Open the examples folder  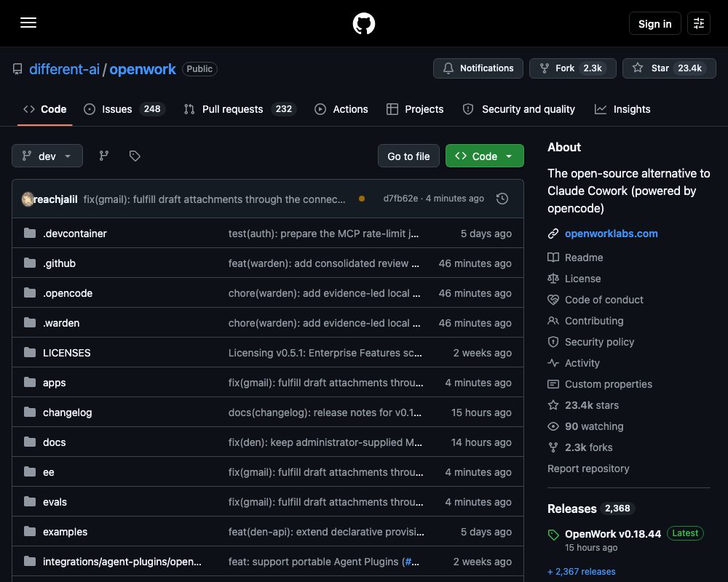65,532
